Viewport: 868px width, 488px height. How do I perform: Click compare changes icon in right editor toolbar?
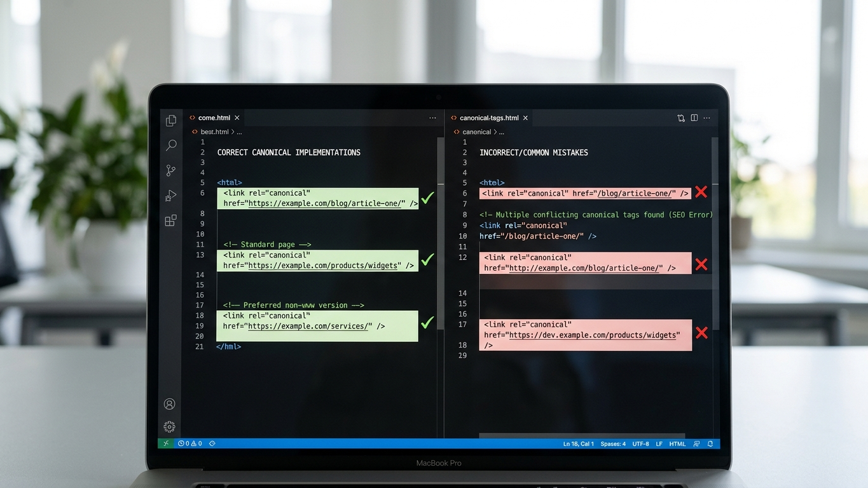point(681,118)
